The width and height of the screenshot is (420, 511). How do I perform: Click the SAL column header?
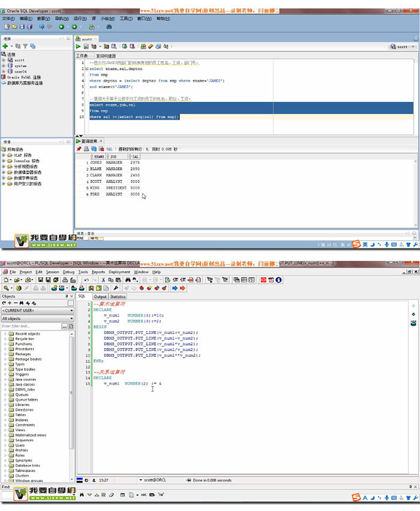[134, 157]
